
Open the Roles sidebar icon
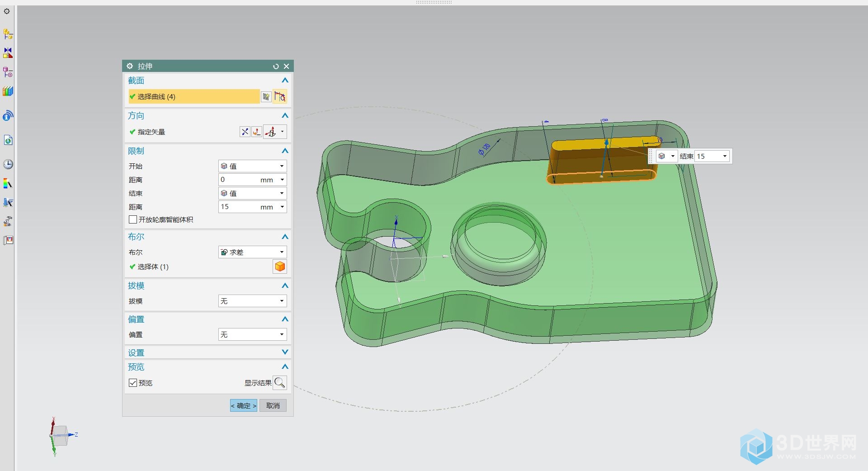[x=8, y=240]
